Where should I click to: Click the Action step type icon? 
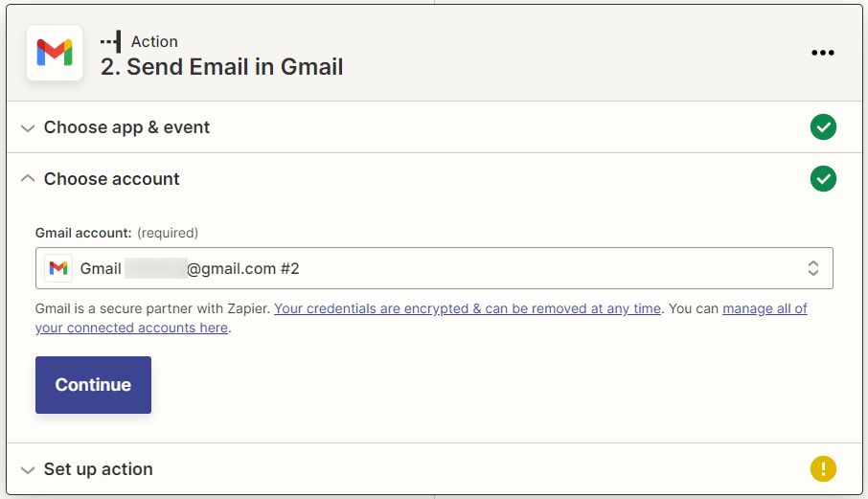click(111, 41)
